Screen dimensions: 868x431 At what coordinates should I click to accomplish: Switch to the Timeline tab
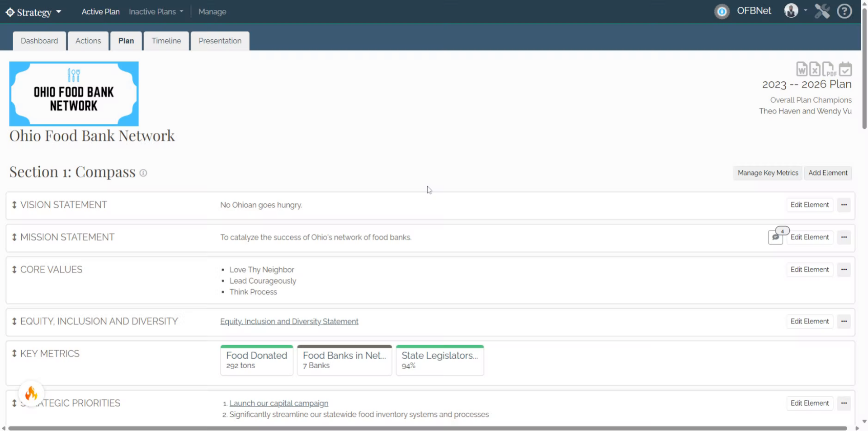tap(166, 41)
